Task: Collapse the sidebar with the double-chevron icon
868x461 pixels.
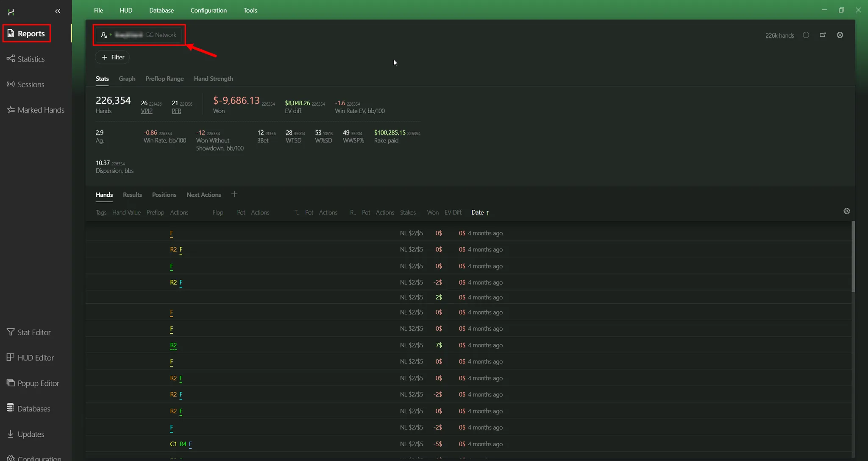Action: point(58,11)
